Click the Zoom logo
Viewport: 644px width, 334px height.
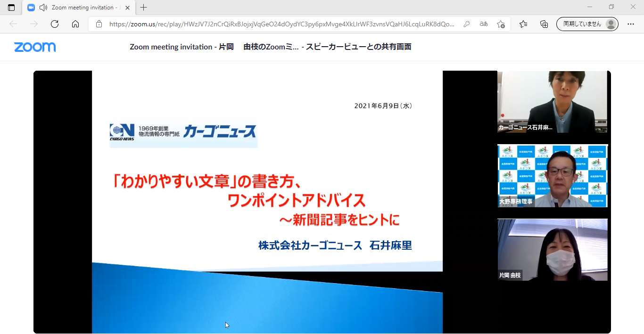click(35, 47)
